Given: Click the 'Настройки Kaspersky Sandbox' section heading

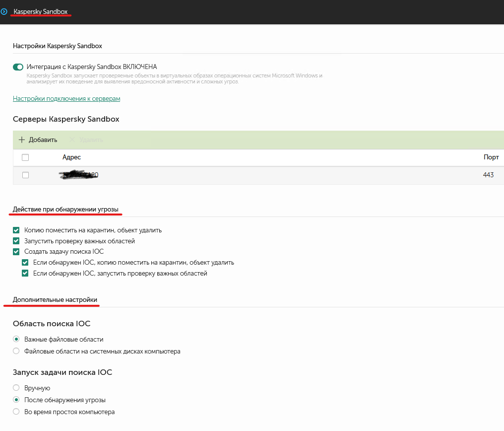Looking at the screenshot, I should [x=57, y=46].
